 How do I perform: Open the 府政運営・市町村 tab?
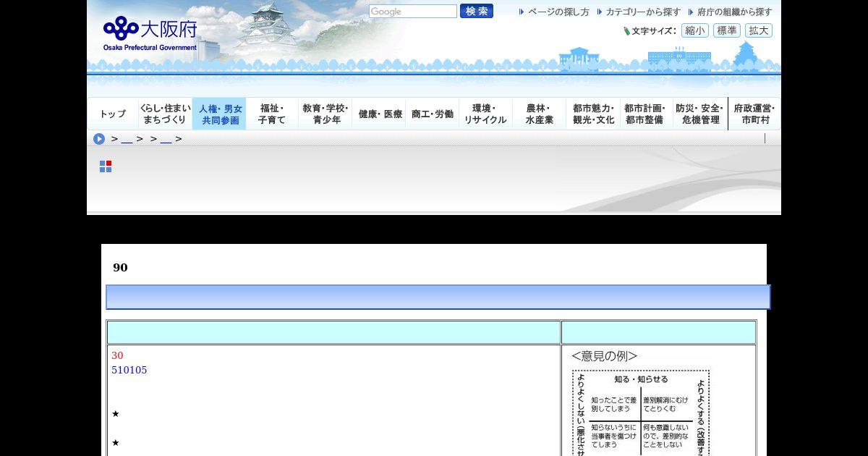point(754,114)
